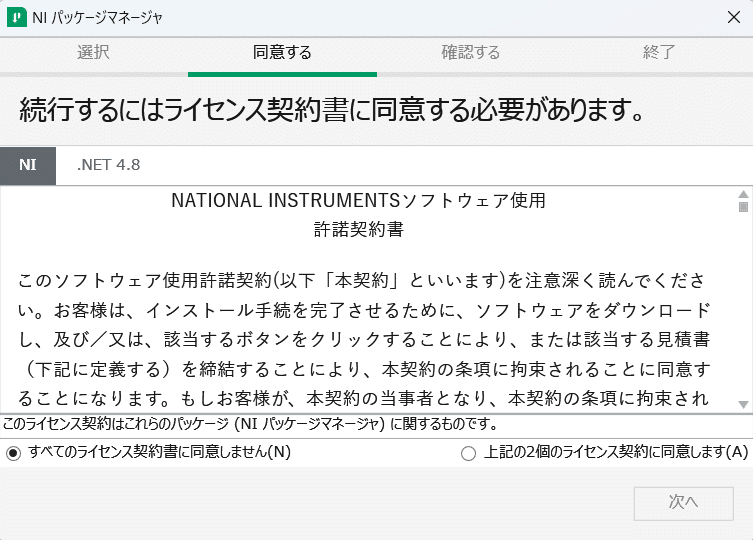The image size is (753, 540).
Task: Choose 上記の2個のライセンス契約に同意します(A) radio button
Action: (x=468, y=454)
